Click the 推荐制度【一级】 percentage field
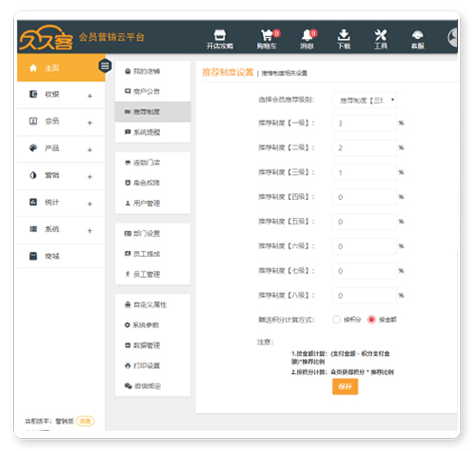 coord(364,123)
